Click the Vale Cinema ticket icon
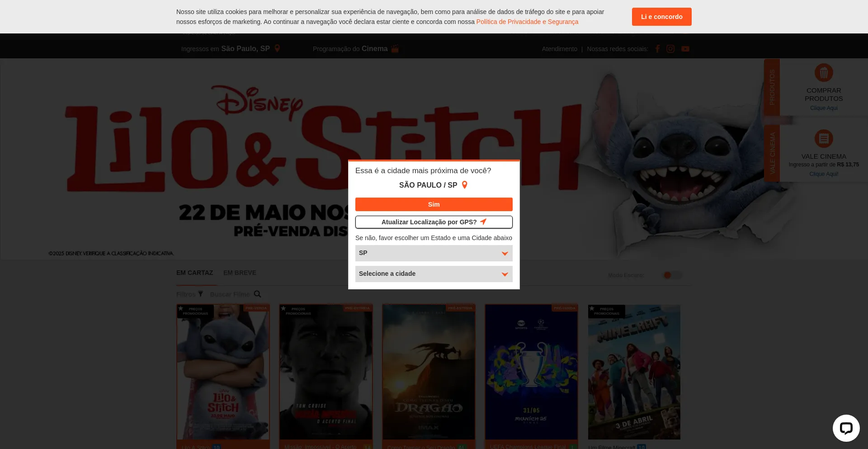Image resolution: width=868 pixels, height=449 pixels. tap(824, 138)
